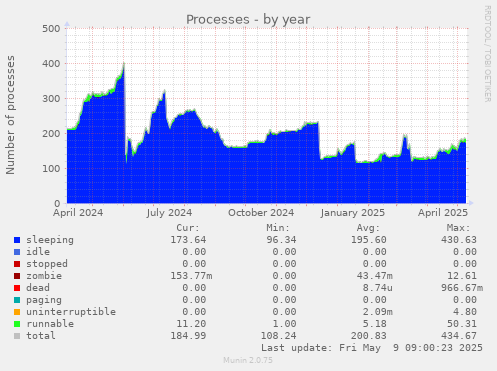
Task: Click runnable average value 5.18
Action: 375,324
